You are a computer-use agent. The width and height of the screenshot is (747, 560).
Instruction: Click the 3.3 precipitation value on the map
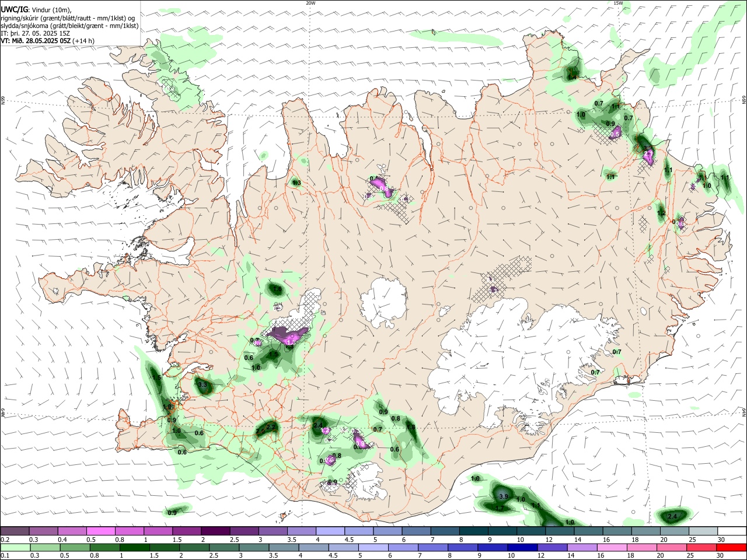coord(203,385)
